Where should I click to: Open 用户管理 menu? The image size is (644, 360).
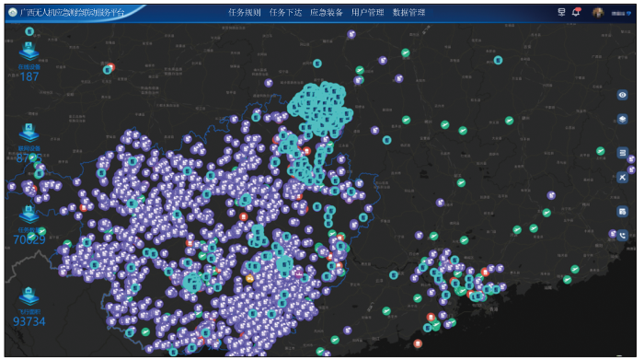tap(367, 12)
